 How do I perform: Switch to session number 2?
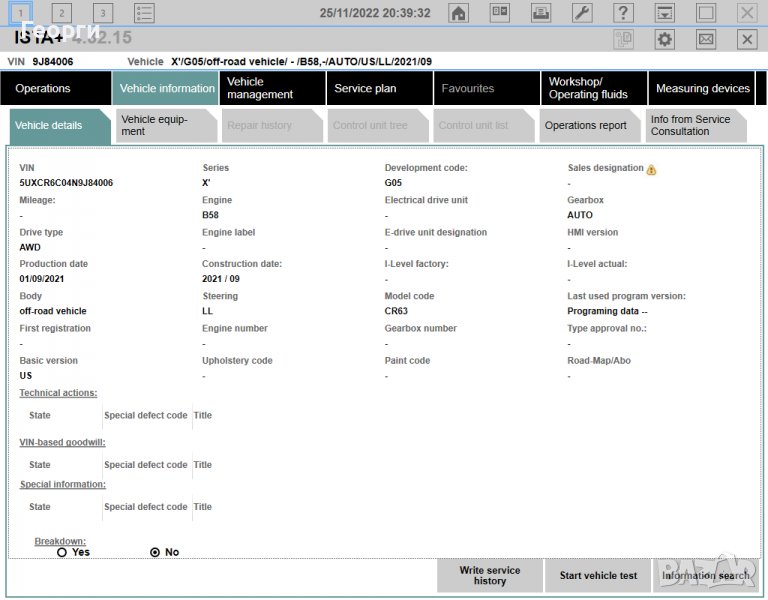tap(61, 13)
